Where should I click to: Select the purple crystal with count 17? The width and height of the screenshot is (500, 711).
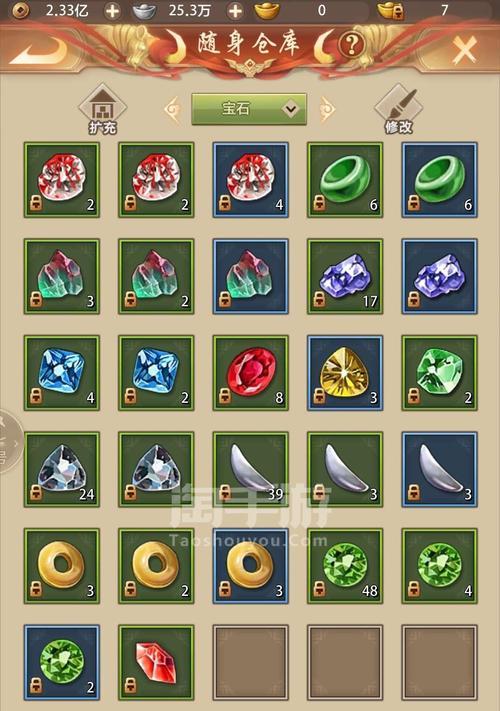click(345, 277)
